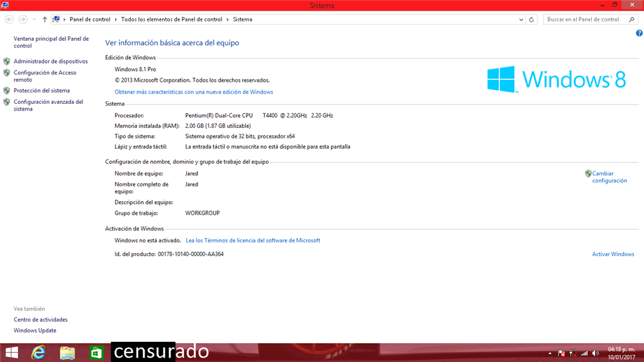
Task: Open the blue Help icon
Action: coord(639,33)
